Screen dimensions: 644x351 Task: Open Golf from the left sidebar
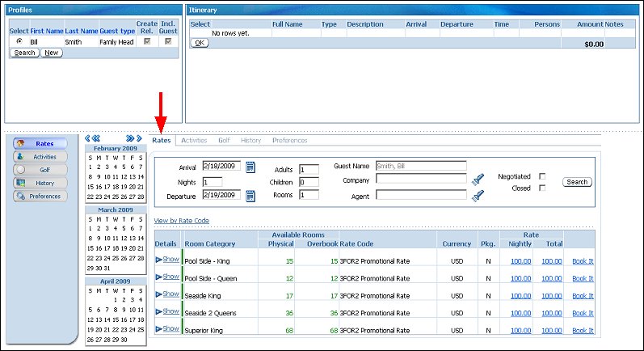pos(40,170)
